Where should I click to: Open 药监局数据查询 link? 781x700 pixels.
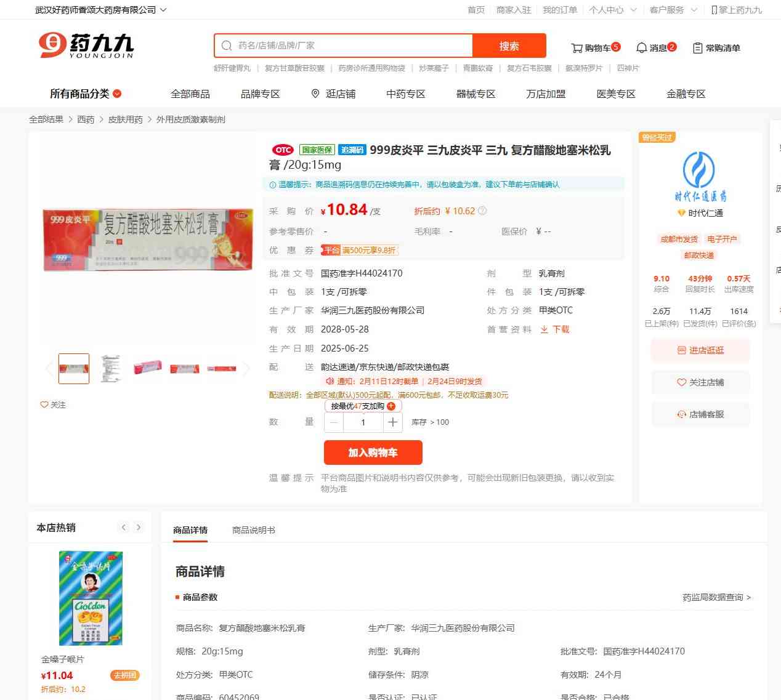(x=716, y=597)
